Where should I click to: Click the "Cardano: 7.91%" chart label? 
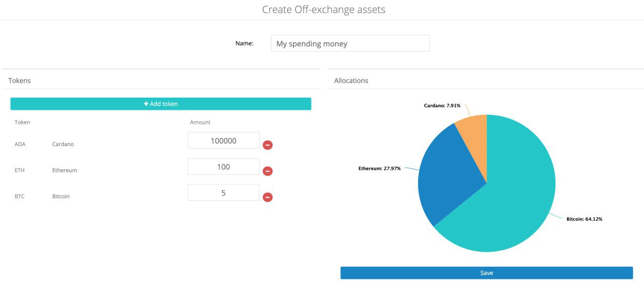442,106
